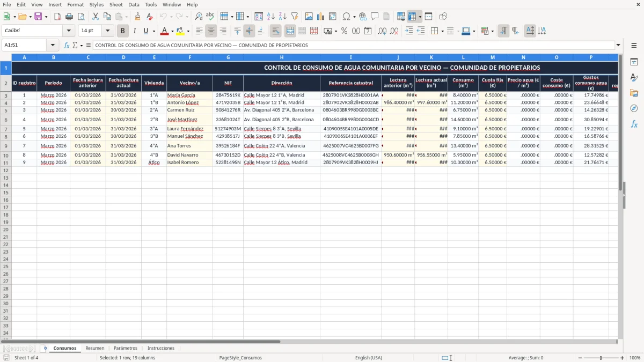Open the font name dropdown
Viewport: 644px width, 362px height.
pyautogui.click(x=69, y=31)
